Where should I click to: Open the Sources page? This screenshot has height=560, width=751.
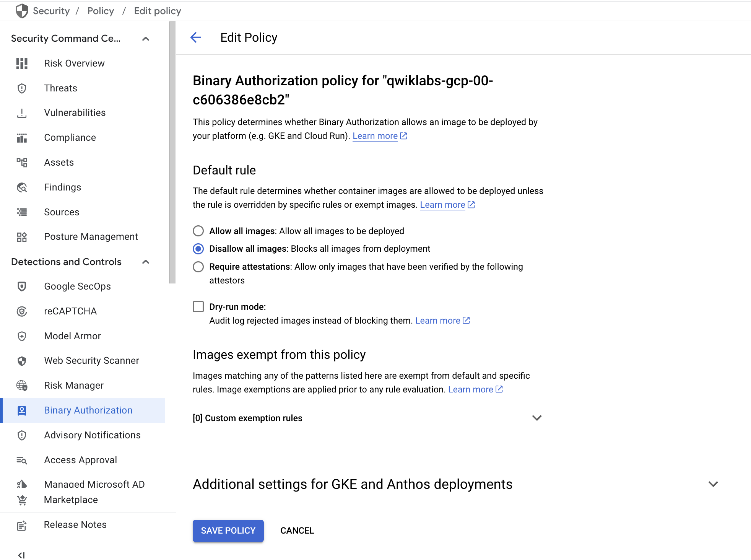pos(62,212)
